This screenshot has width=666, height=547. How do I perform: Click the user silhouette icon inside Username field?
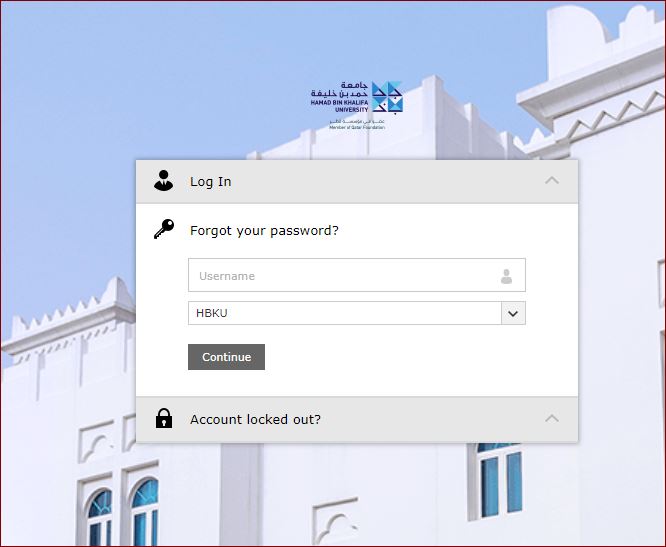point(506,276)
